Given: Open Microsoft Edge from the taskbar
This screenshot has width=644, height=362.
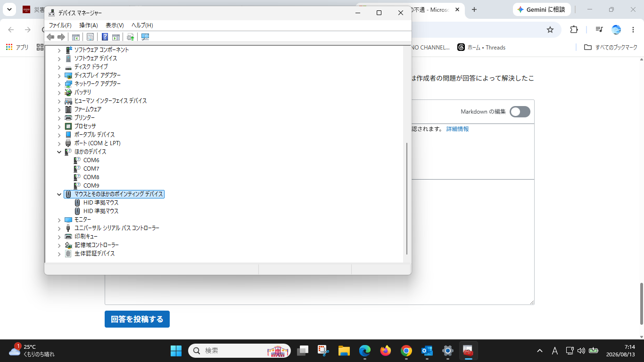Looking at the screenshot, I should (365, 351).
